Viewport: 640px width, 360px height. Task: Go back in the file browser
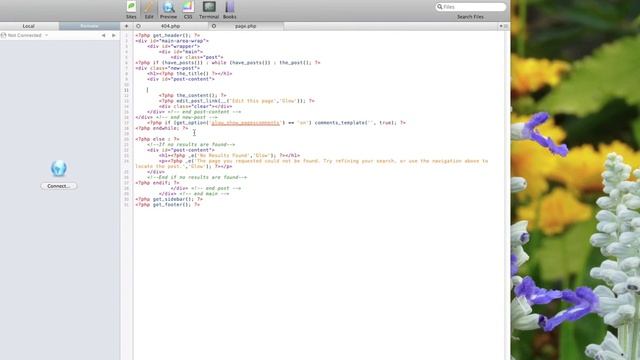pos(103,36)
